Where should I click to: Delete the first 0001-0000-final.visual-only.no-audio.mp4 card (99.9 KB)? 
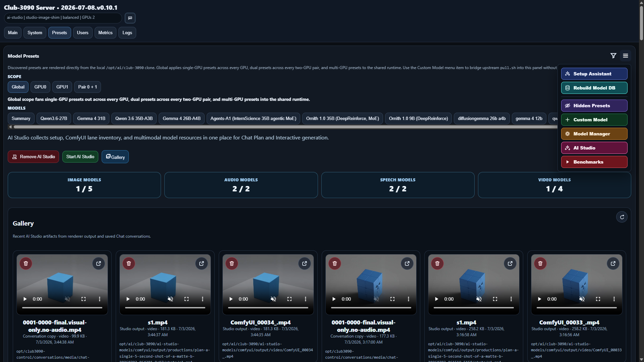(26, 263)
